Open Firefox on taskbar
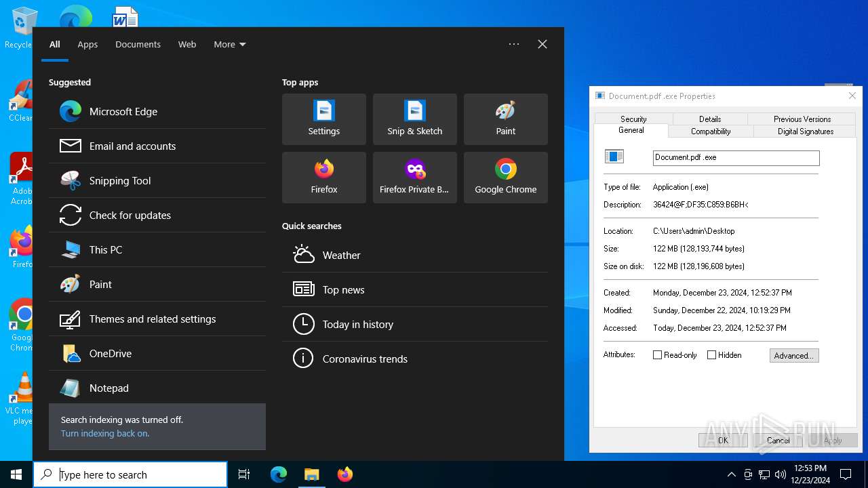Screen dimensions: 868x488 pos(344,474)
